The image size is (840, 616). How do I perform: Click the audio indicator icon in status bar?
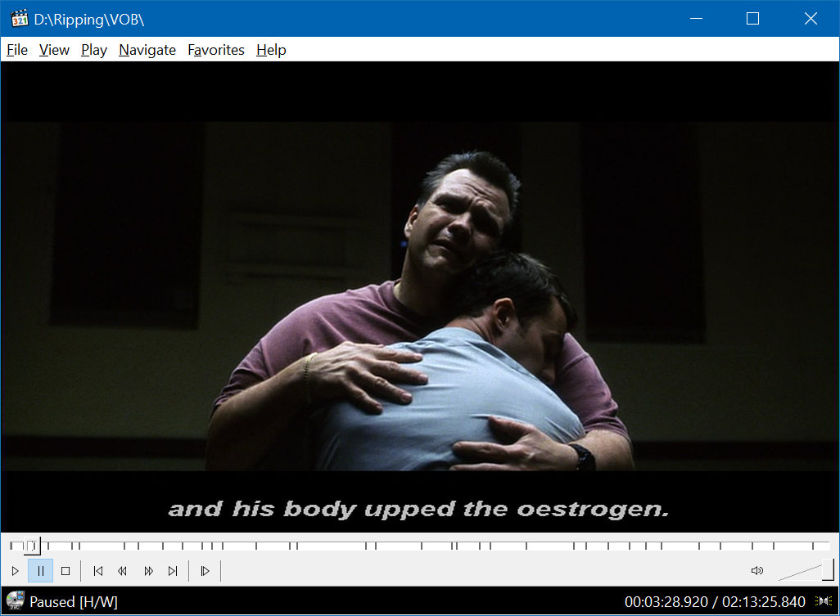824,601
